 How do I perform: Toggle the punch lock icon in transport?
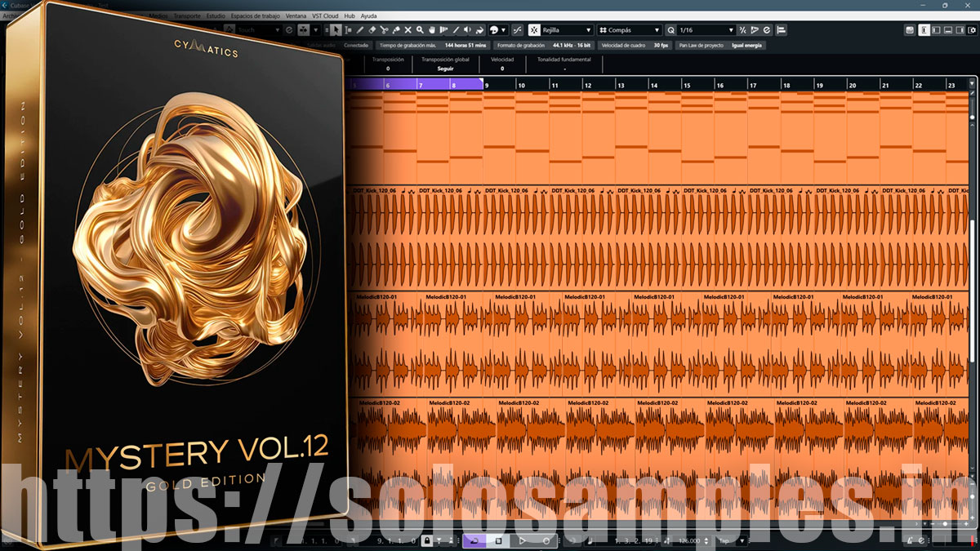427,540
